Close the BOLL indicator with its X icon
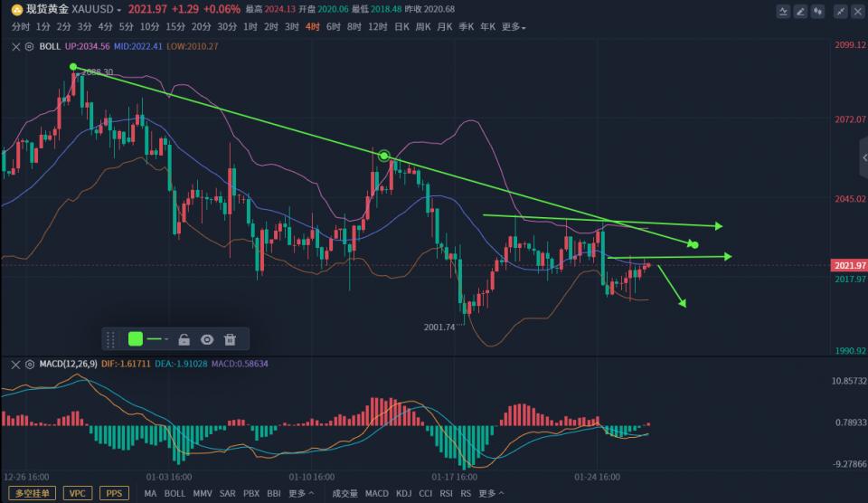Screen dimensions: 868x503 click(14, 45)
